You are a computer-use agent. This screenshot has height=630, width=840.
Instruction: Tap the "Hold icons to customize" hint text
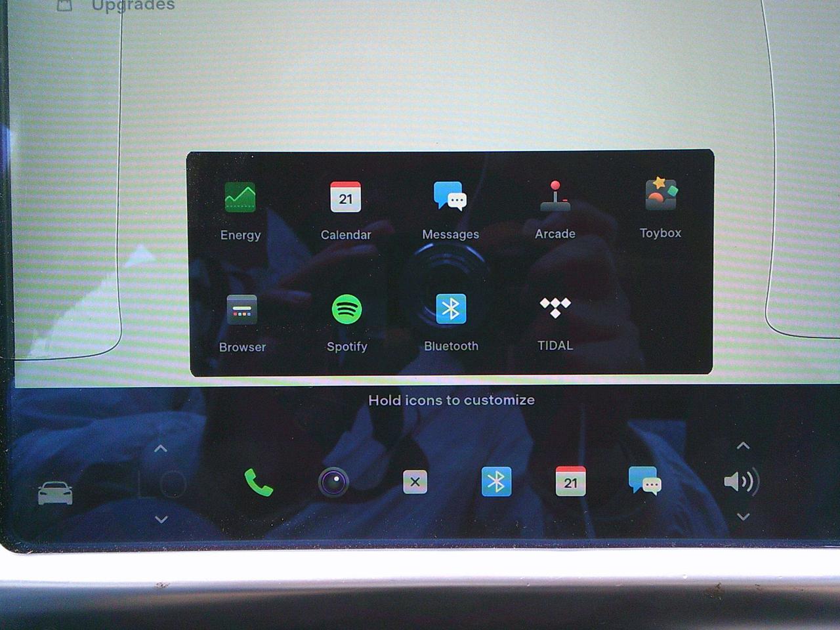click(x=451, y=400)
